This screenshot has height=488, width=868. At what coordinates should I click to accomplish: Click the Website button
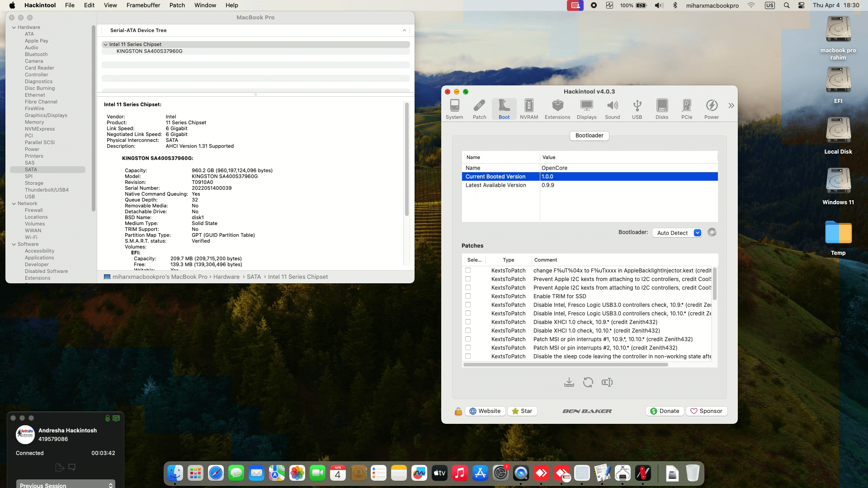pos(485,411)
